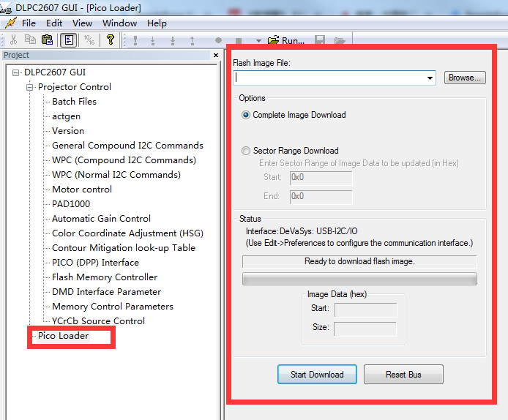Collapse the Projector Control tree node

pyautogui.click(x=29, y=87)
